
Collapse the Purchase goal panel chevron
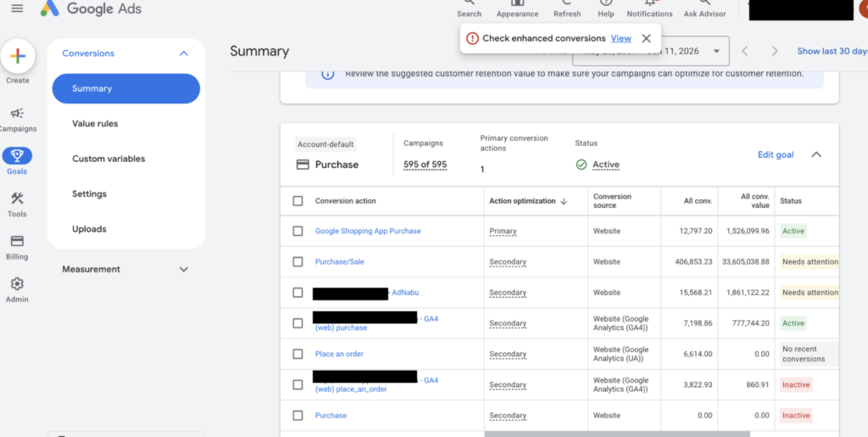tap(816, 154)
